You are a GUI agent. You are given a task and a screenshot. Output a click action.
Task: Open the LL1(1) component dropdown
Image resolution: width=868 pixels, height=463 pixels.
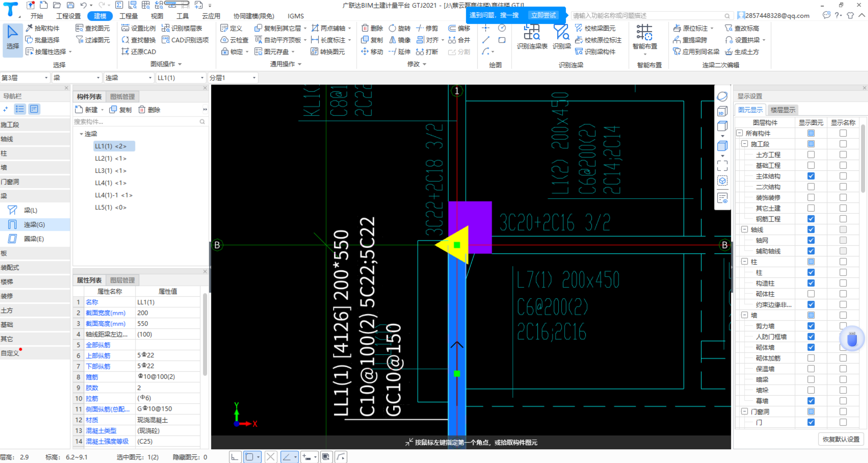[181, 78]
